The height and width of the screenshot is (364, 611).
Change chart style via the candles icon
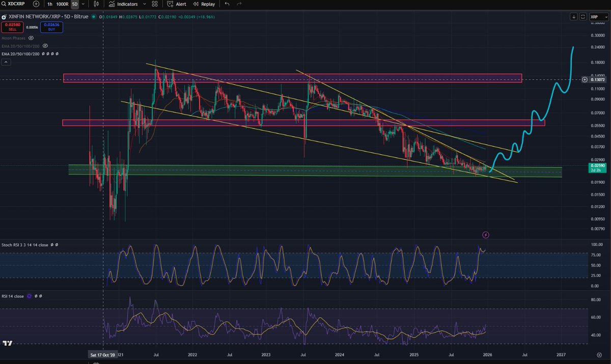(97, 4)
